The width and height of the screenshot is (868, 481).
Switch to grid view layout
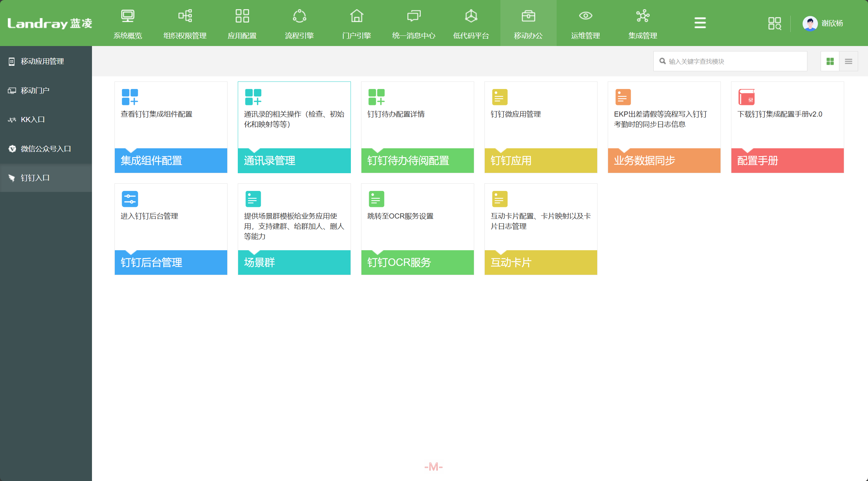click(830, 61)
